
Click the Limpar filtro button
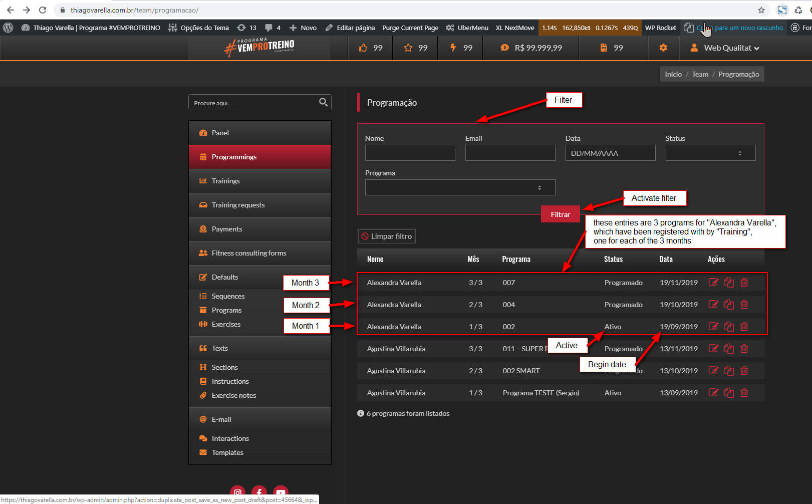coord(387,236)
